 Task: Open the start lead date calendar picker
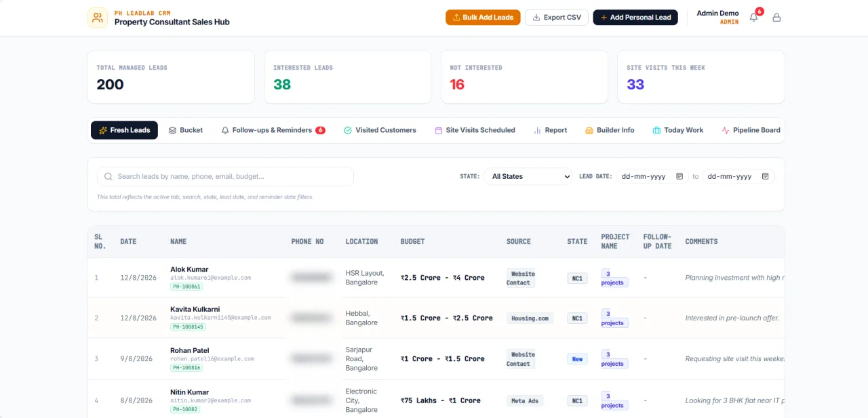coord(679,176)
